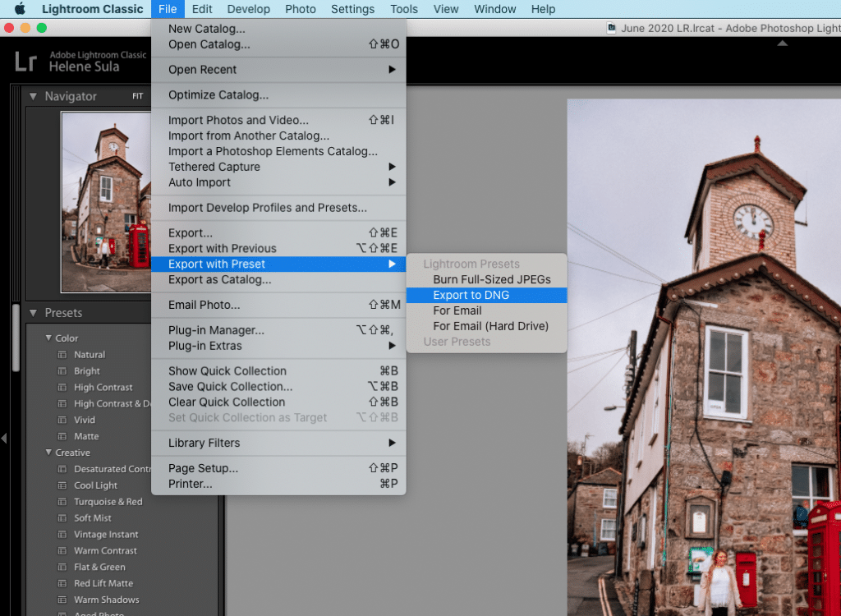The image size is (841, 616).
Task: Apply the Vivid color preset
Action: [85, 421]
